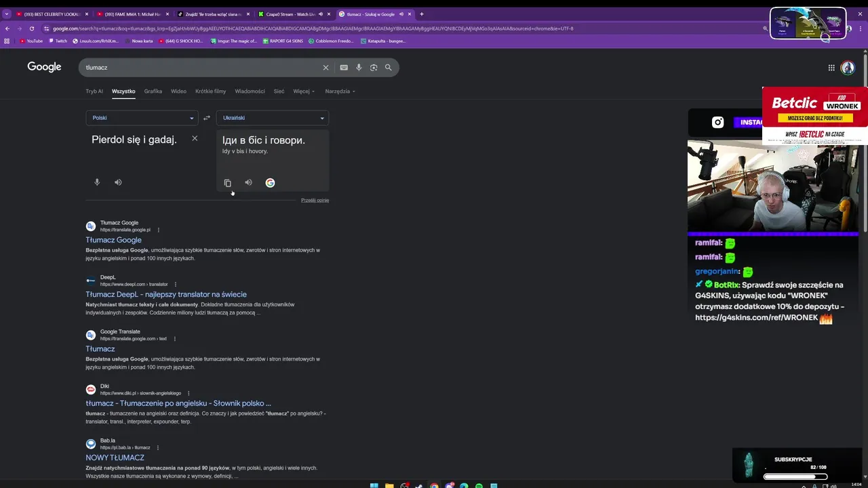The image size is (868, 488).
Task: Open the Diki słownik result link
Action: (178, 403)
